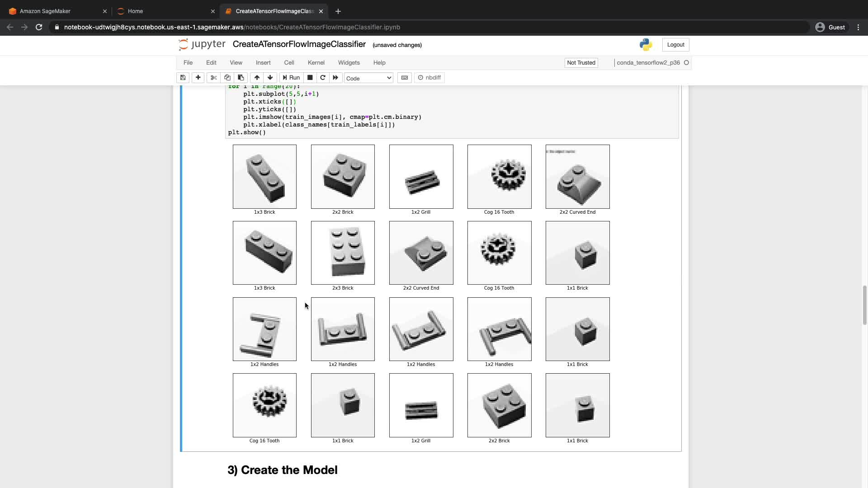Viewport: 868px width, 488px height.
Task: Restart the kernel icon
Action: point(323,78)
